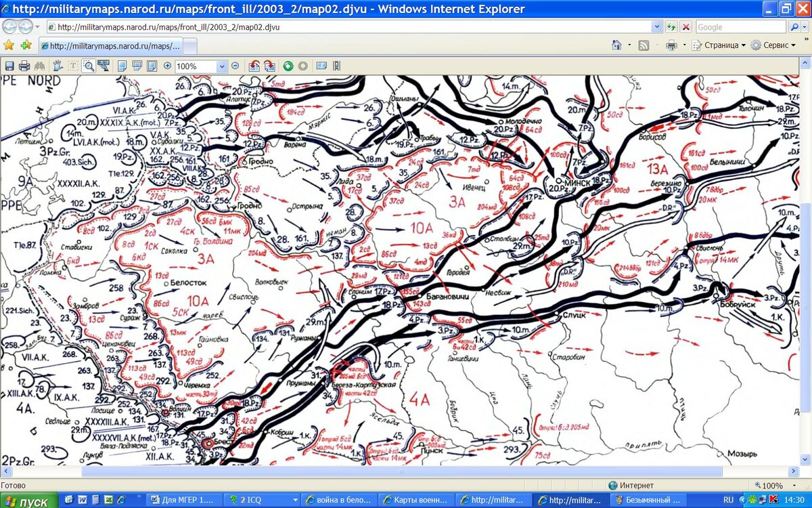Select the hand pan tool
The image size is (812, 508).
pos(58,66)
